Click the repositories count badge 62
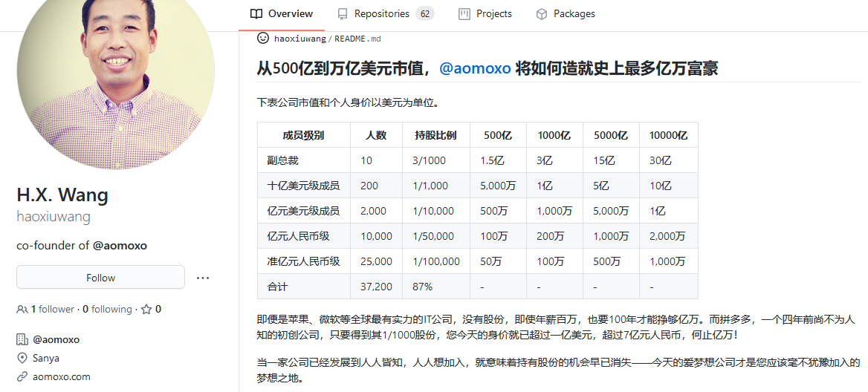This screenshot has height=392, width=868. (x=424, y=14)
